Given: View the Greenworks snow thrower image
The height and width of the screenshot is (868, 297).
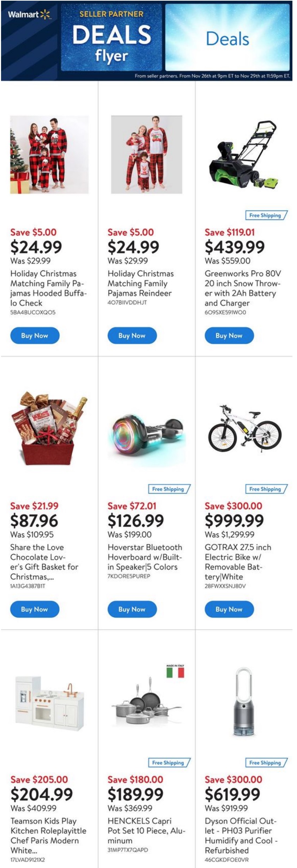Looking at the screenshot, I should tap(244, 154).
